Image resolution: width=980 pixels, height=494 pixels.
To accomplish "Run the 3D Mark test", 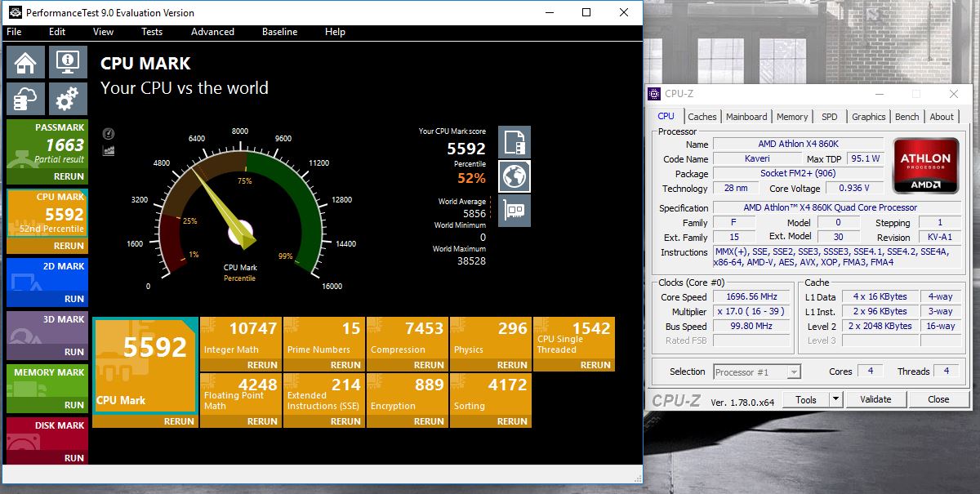I will (x=74, y=352).
